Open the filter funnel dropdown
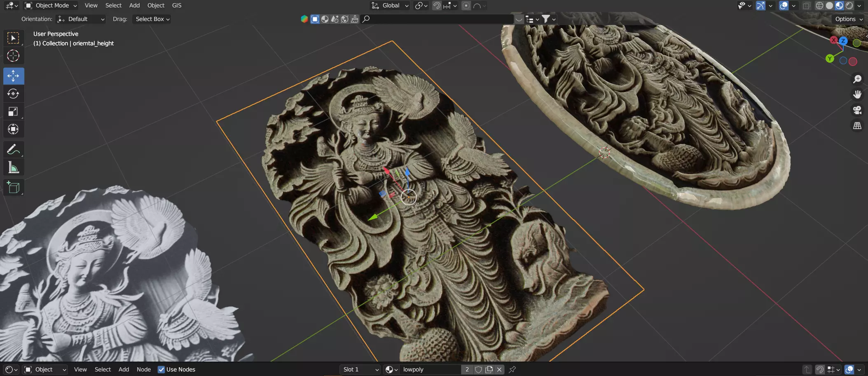The height and width of the screenshot is (376, 868). pyautogui.click(x=548, y=19)
